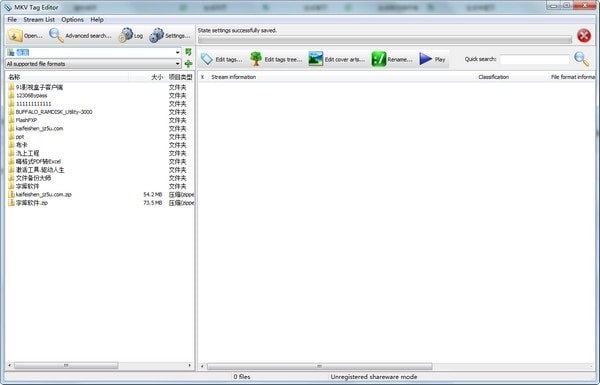
Task: Select the FlashFXP folder
Action: 26,120
